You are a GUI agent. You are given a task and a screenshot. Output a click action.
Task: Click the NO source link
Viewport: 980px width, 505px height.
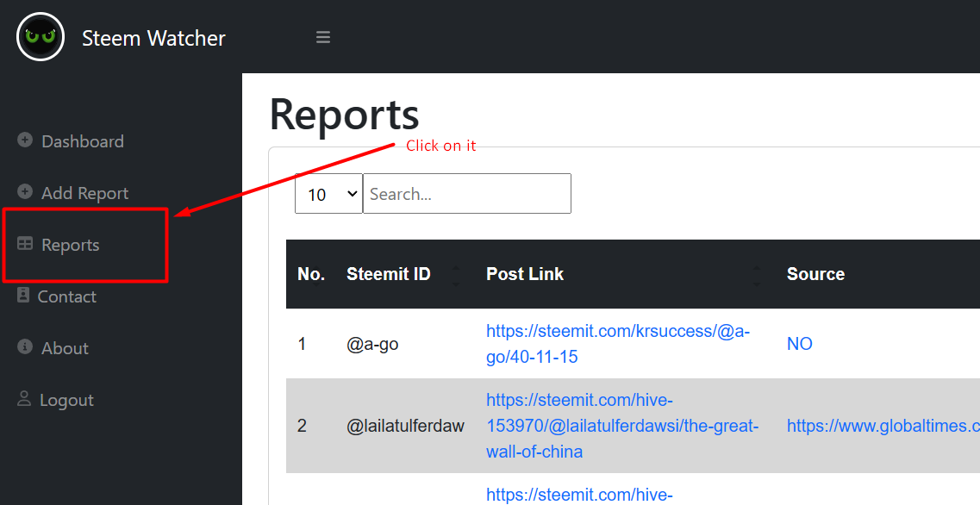799,344
